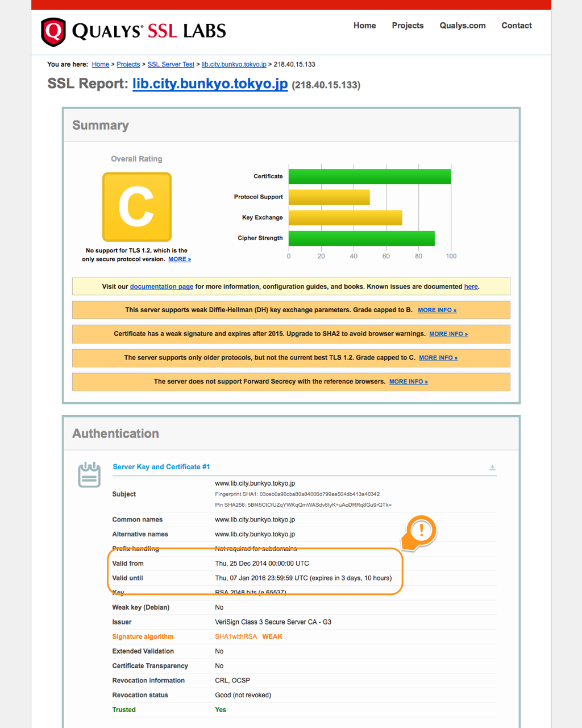This screenshot has width=582, height=728.
Task: Click the 'Good (not revoked)' revocation status
Action: (243, 696)
